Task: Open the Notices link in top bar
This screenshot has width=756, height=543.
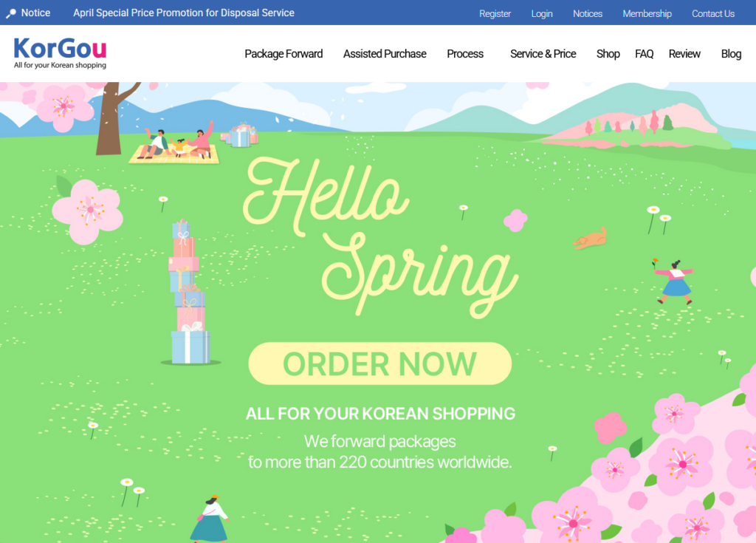Action: (x=587, y=13)
